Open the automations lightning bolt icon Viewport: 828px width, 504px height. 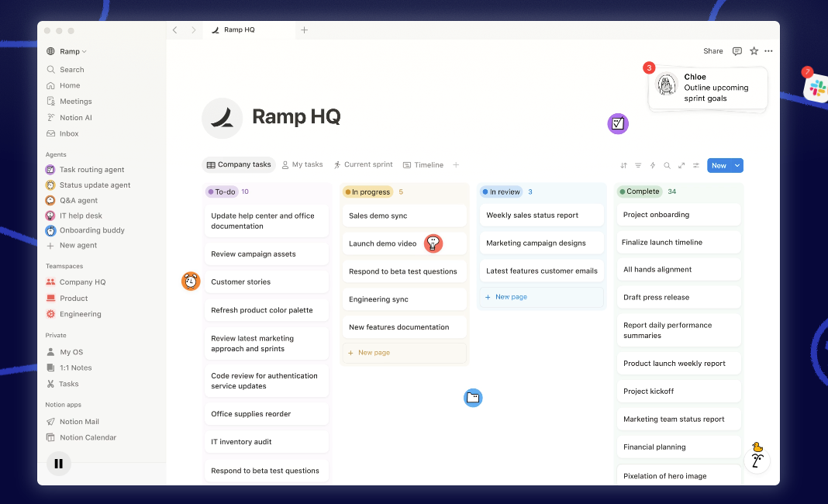click(653, 165)
